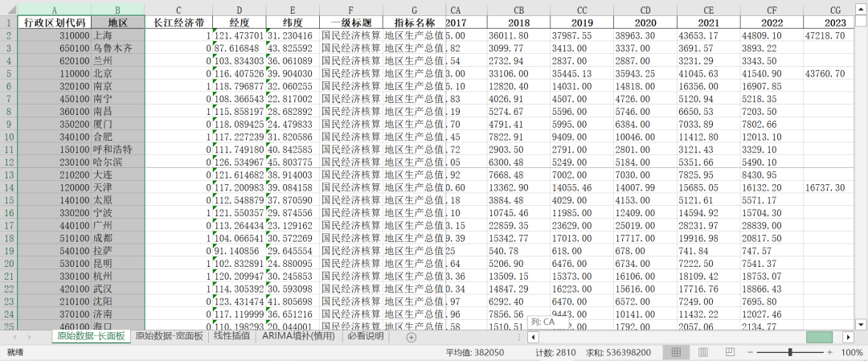Select row 14 header
The width and height of the screenshot is (868, 361).
click(x=9, y=187)
